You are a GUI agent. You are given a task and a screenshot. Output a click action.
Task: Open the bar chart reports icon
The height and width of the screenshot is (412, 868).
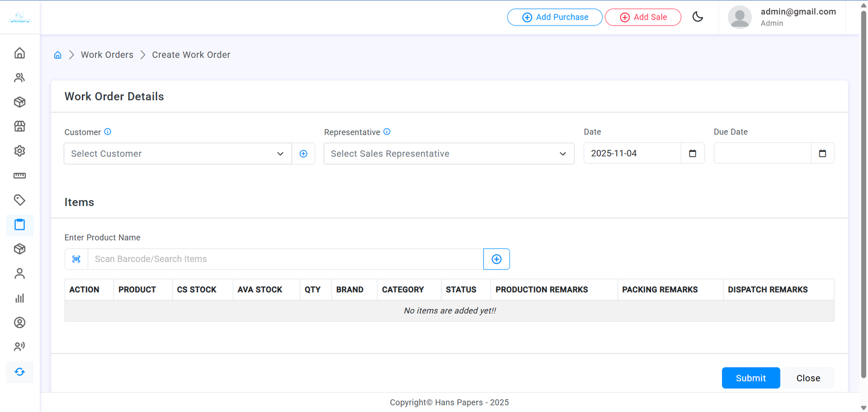coord(20,298)
